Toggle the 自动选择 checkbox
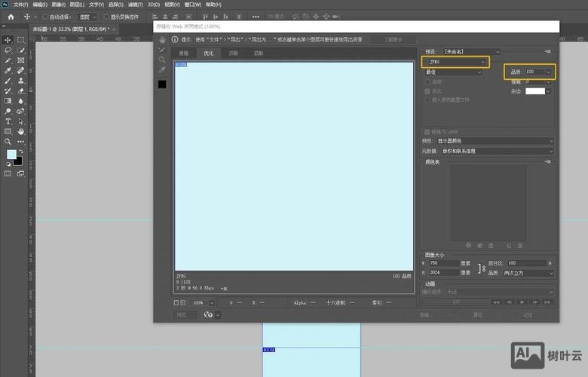588x377 pixels. pos(44,16)
